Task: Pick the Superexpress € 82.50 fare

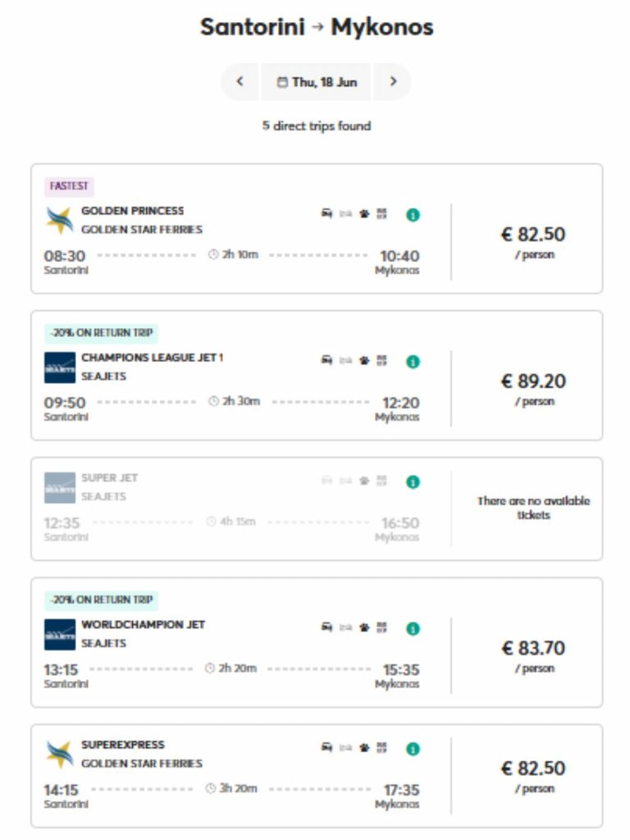Action: [533, 769]
